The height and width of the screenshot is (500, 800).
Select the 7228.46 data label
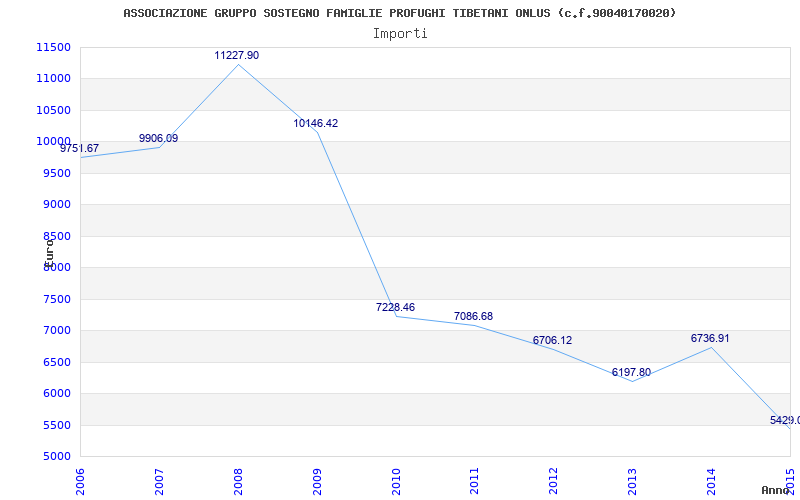point(395,308)
